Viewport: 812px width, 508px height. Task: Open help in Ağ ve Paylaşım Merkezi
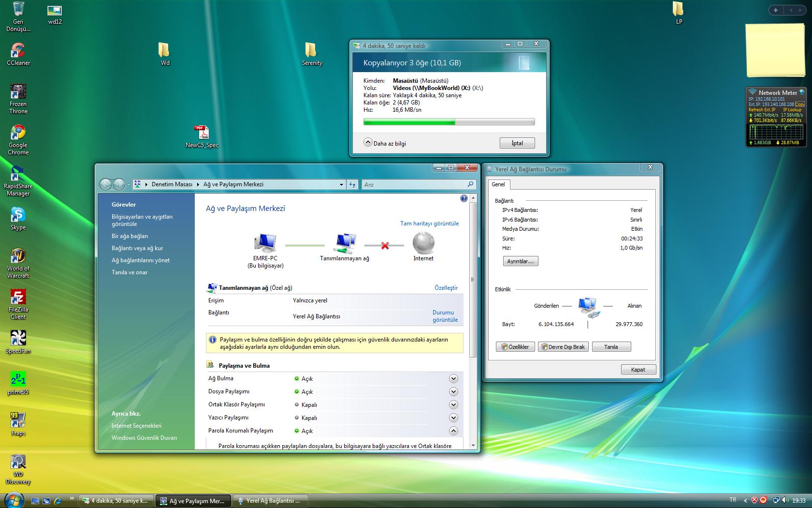pos(464,198)
